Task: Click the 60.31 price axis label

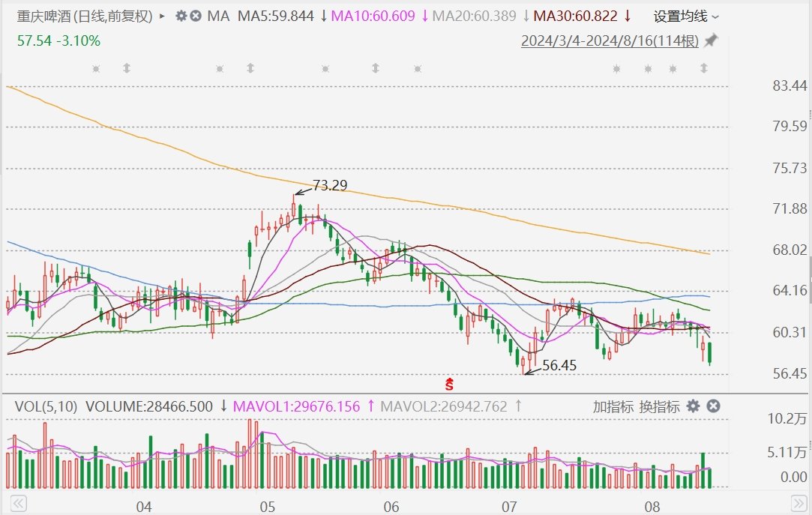Action: point(790,332)
